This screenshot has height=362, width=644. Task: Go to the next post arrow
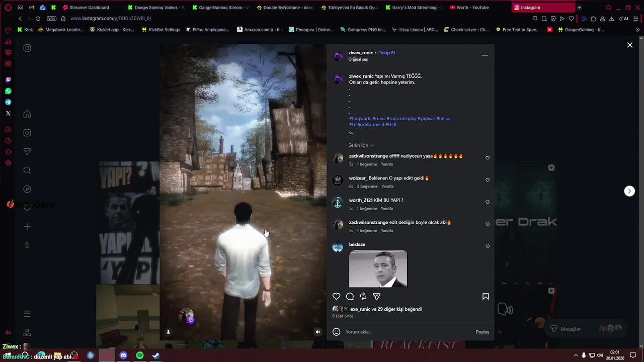(629, 191)
